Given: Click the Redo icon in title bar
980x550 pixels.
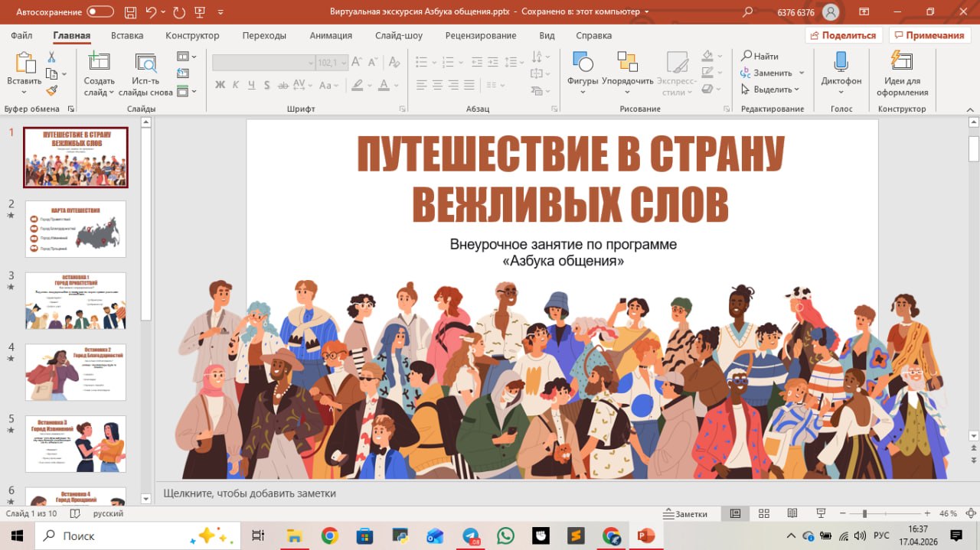Looking at the screenshot, I should 179,12.
